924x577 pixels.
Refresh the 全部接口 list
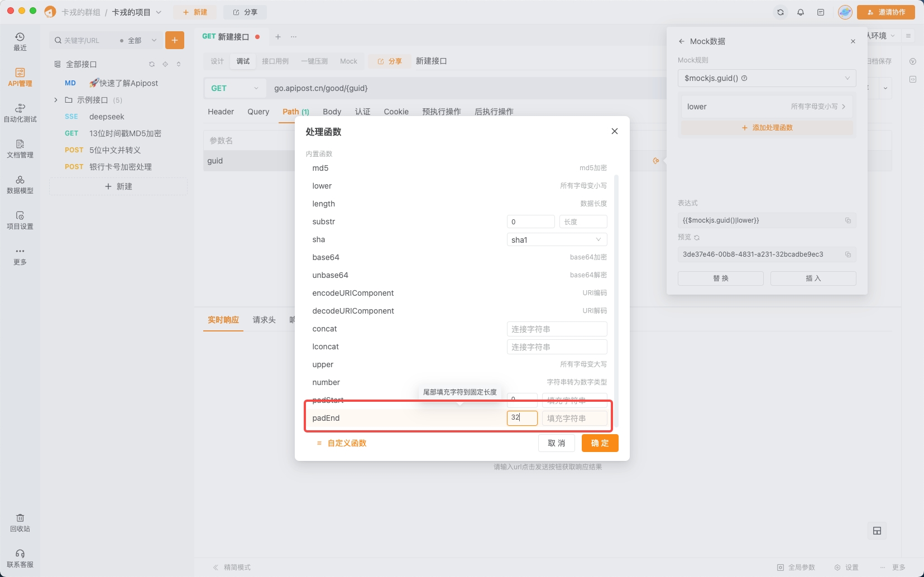(152, 64)
